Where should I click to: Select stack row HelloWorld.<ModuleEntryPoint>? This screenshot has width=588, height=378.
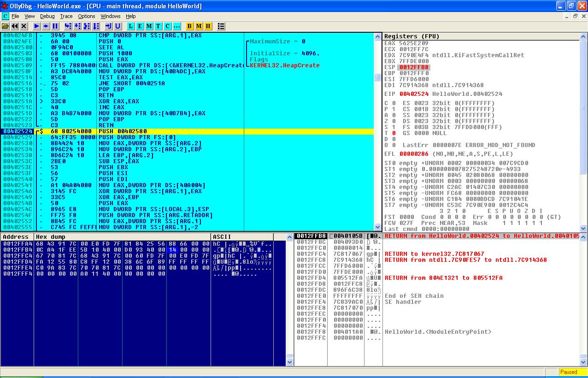tap(436, 332)
